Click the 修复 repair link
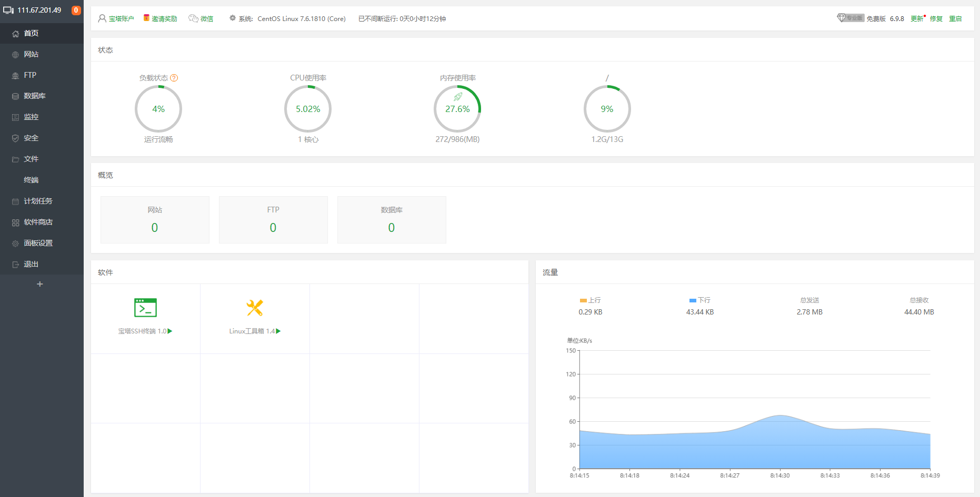This screenshot has height=497, width=980. tap(936, 19)
